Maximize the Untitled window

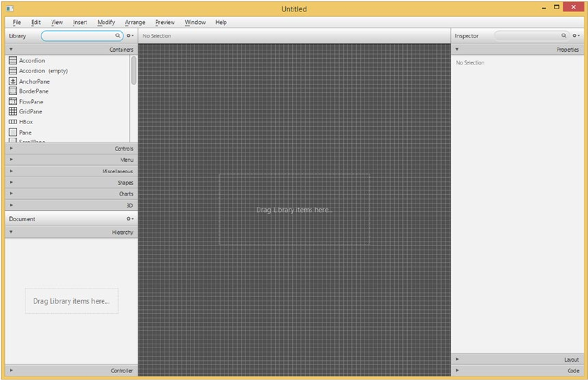tap(557, 7)
